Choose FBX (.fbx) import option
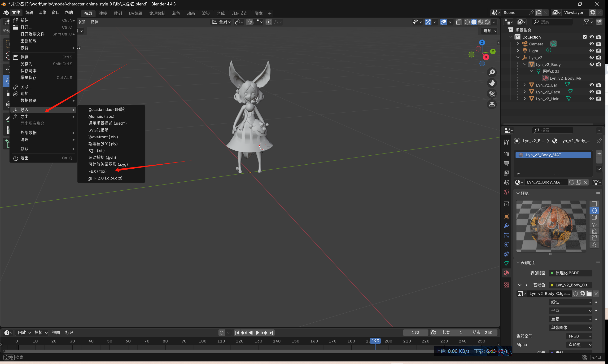Viewport: 608px width, 364px height. click(x=97, y=171)
